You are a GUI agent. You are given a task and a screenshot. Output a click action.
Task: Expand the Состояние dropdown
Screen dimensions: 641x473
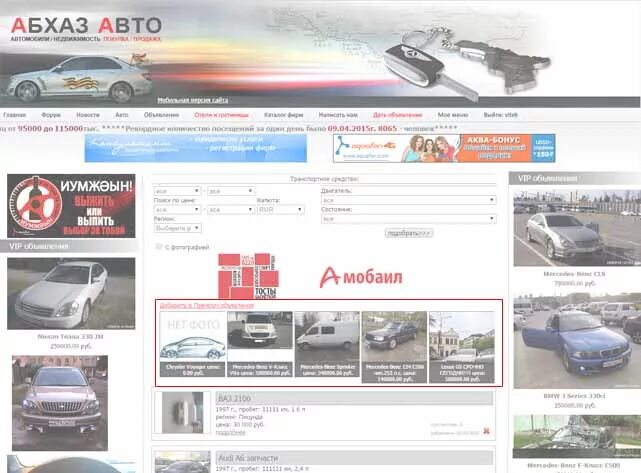[408, 219]
